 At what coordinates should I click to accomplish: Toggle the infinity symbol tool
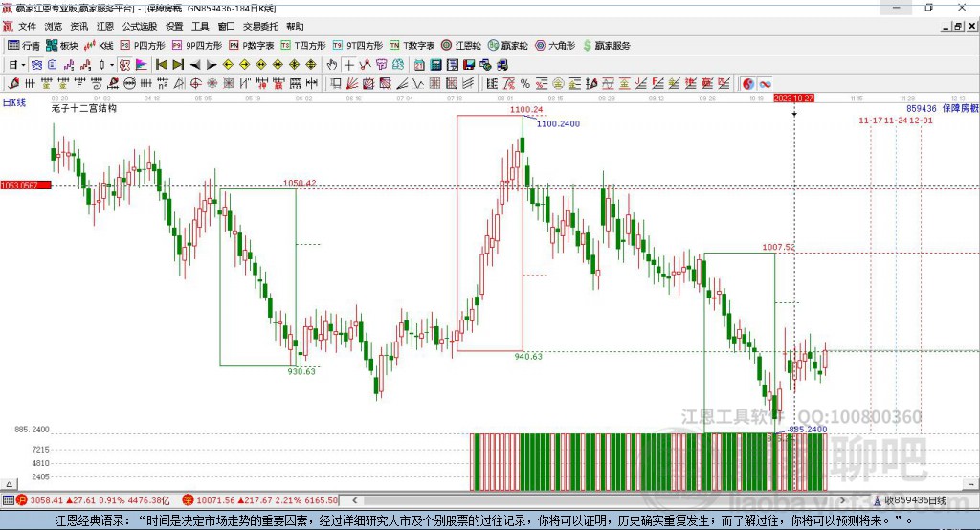pyautogui.click(x=766, y=83)
